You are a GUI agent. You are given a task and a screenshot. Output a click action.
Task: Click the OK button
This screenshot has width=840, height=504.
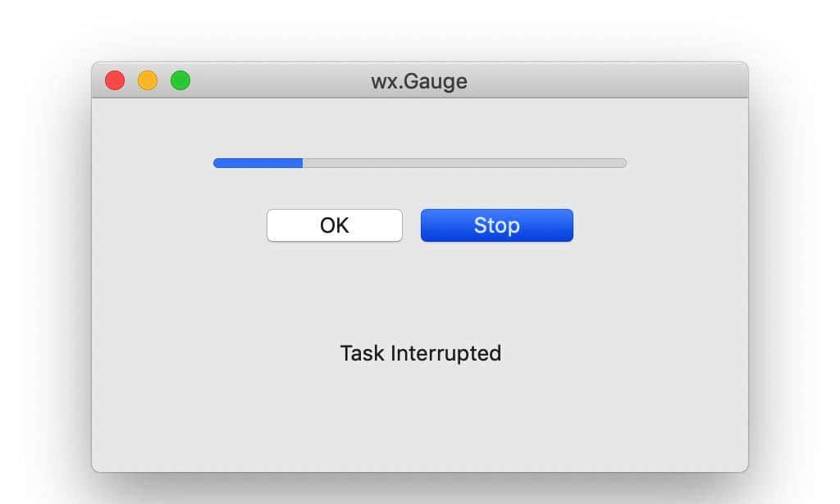coord(334,225)
